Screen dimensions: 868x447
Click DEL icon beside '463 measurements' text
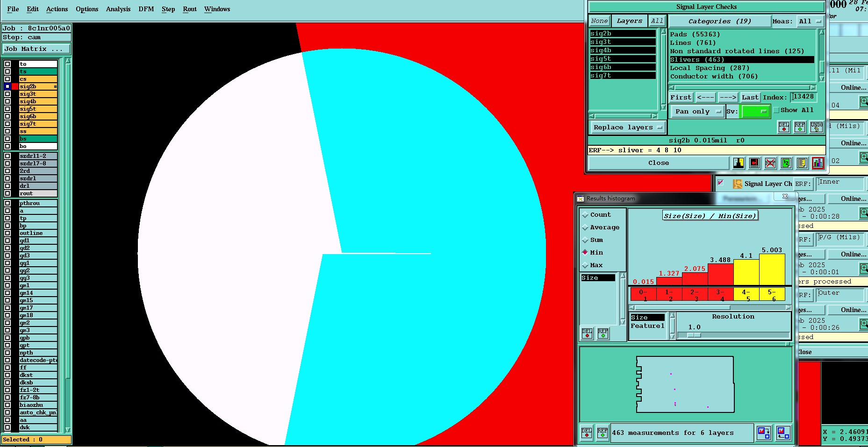coord(587,433)
